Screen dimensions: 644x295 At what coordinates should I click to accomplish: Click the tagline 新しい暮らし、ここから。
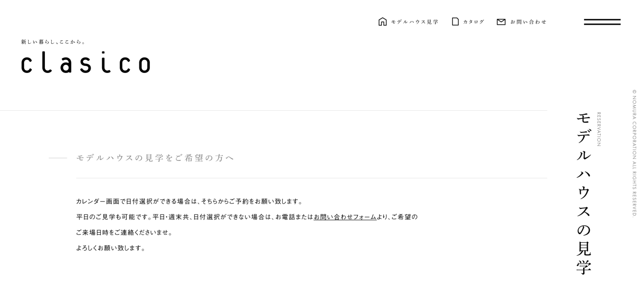pos(53,42)
